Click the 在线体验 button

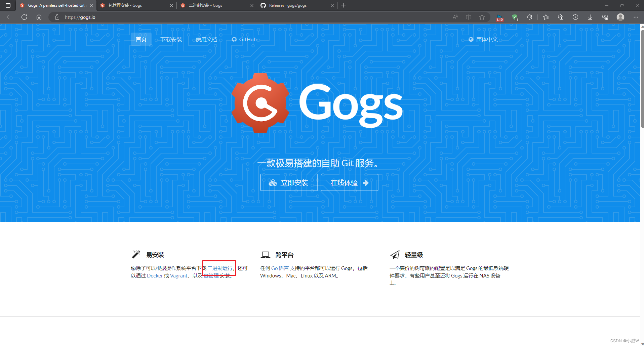350,182
